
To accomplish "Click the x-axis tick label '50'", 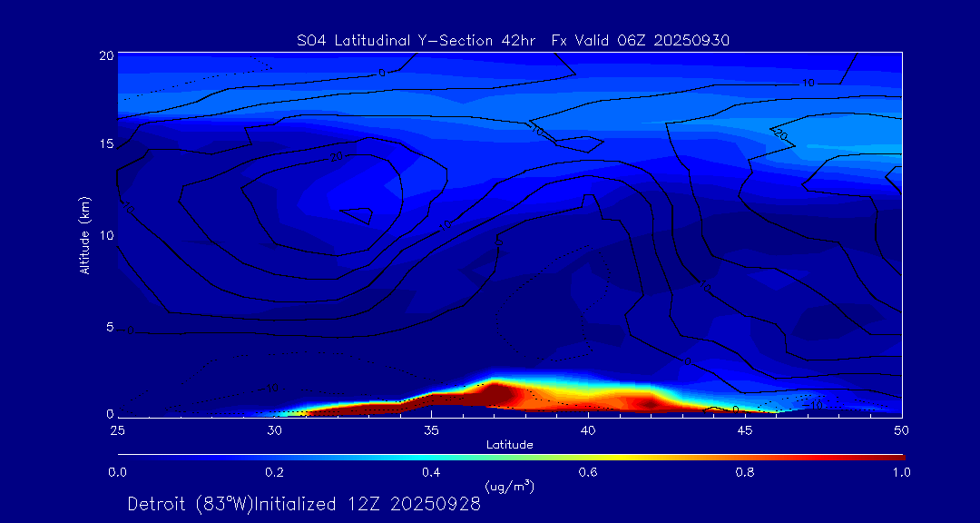I will point(901,429).
